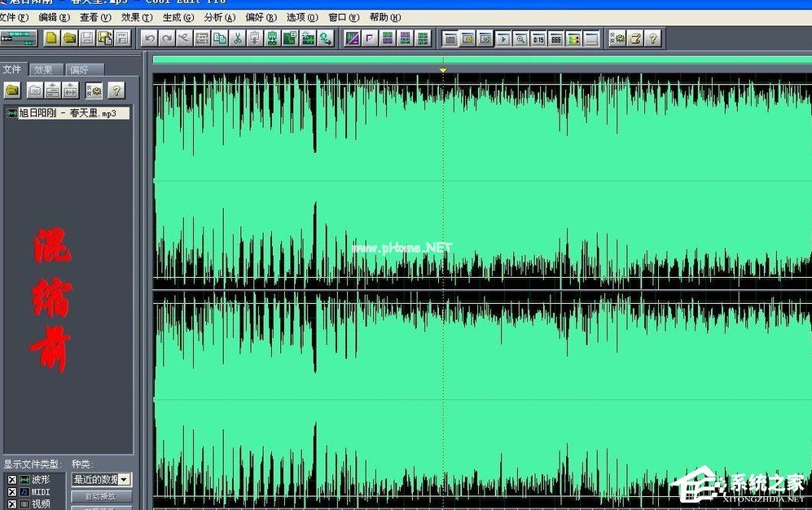Viewport: 812px width, 510px height.
Task: Copy the selection with the copy icon
Action: click(220, 38)
